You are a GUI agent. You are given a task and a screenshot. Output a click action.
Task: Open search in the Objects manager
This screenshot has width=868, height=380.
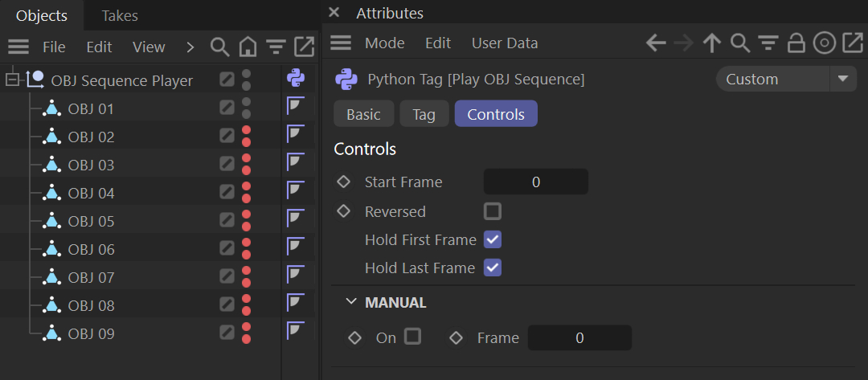coord(219,47)
